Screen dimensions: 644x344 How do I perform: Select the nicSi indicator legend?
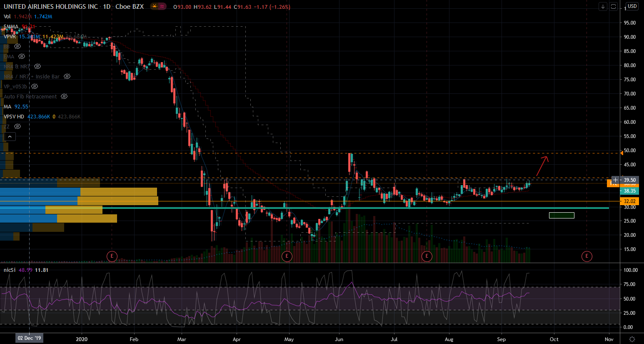pos(10,270)
